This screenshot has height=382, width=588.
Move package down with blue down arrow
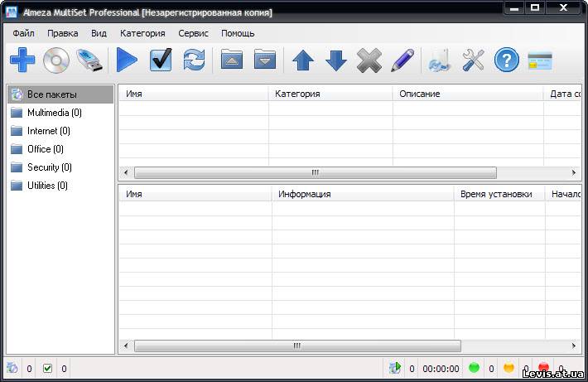tap(336, 60)
